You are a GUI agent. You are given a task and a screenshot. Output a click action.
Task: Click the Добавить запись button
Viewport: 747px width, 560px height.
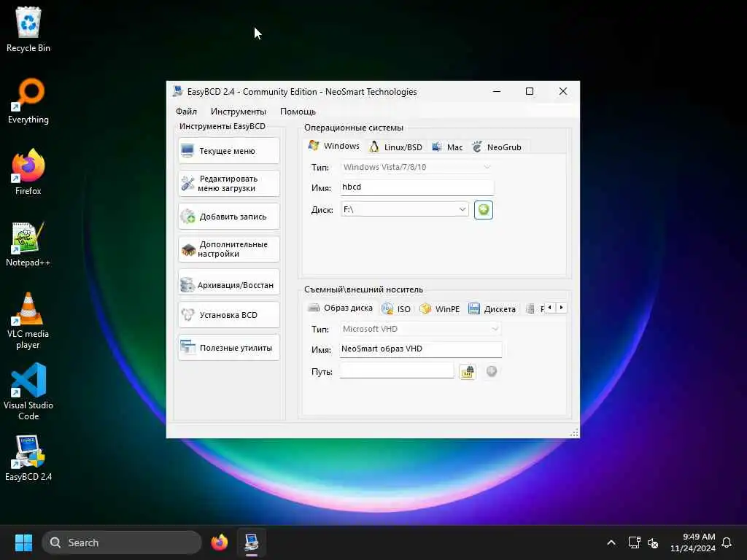(x=228, y=217)
